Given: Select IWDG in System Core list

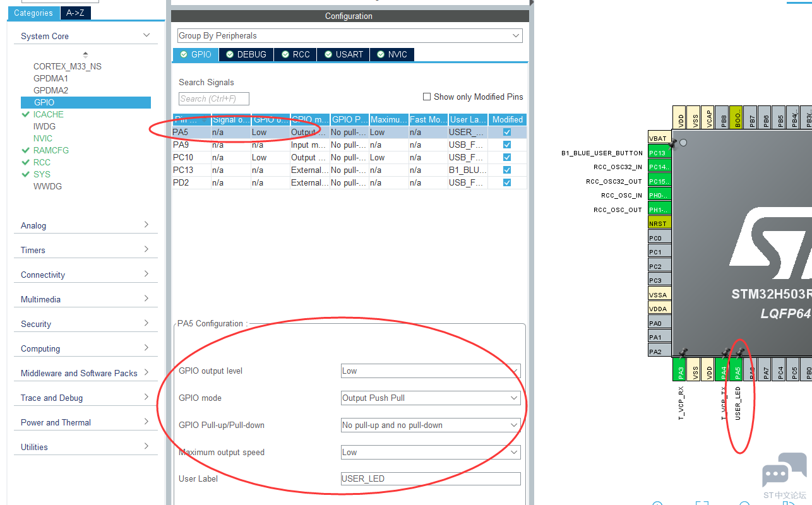Looking at the screenshot, I should 44,126.
